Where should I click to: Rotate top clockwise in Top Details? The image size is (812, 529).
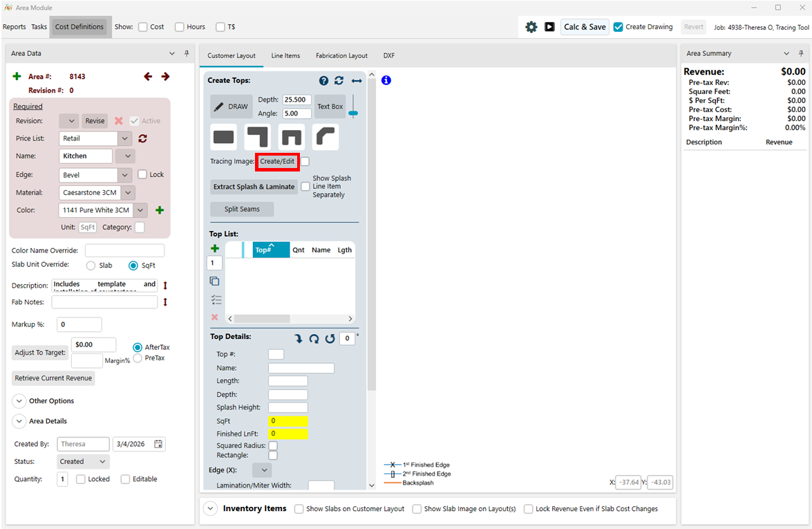pyautogui.click(x=314, y=338)
